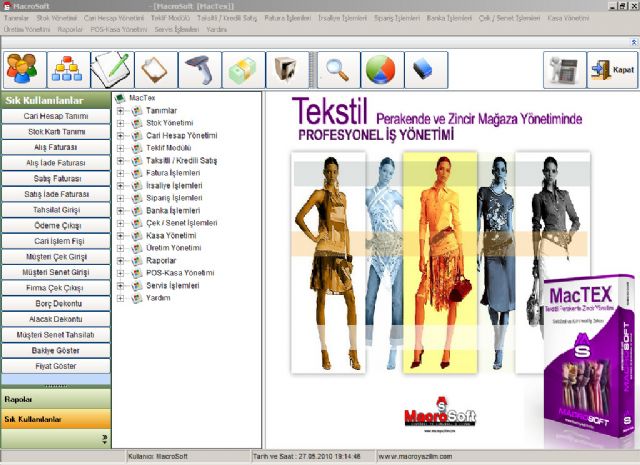Expand the Cari Hesap Yönetimi tree node

(120, 136)
